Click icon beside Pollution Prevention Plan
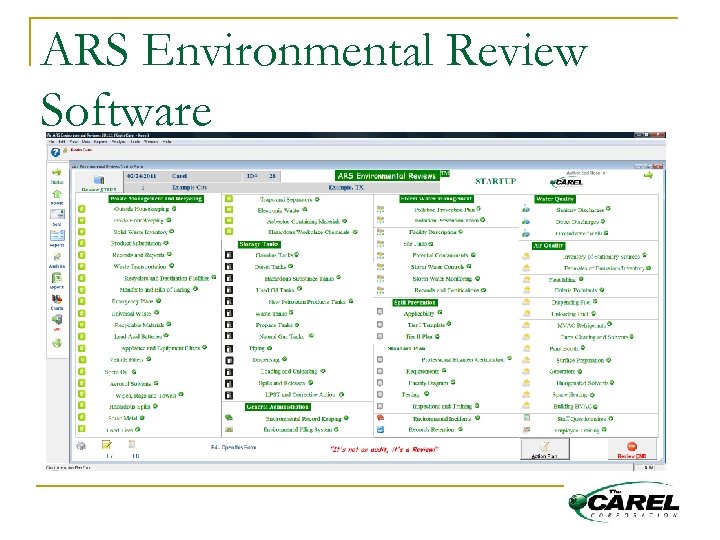The image size is (720, 540). [x=380, y=209]
